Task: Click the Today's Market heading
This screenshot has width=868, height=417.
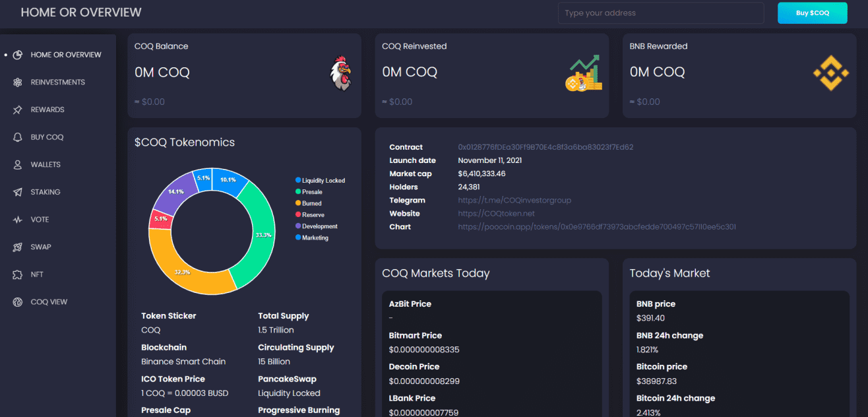Action: coord(669,273)
